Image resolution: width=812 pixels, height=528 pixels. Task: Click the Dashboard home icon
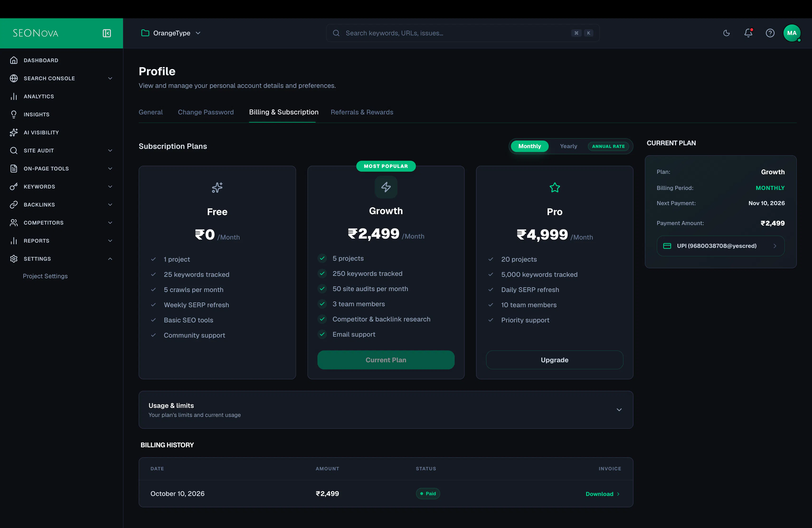[14, 60]
